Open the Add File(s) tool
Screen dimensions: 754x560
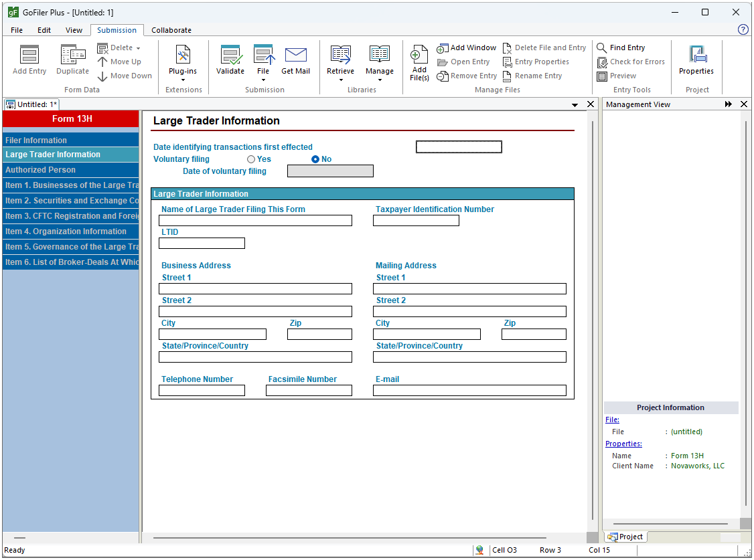click(x=419, y=62)
